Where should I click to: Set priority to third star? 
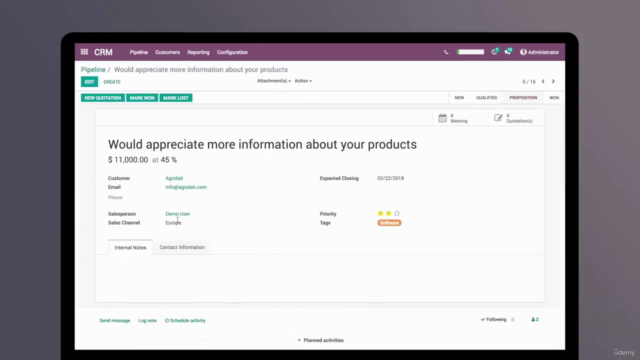click(397, 213)
